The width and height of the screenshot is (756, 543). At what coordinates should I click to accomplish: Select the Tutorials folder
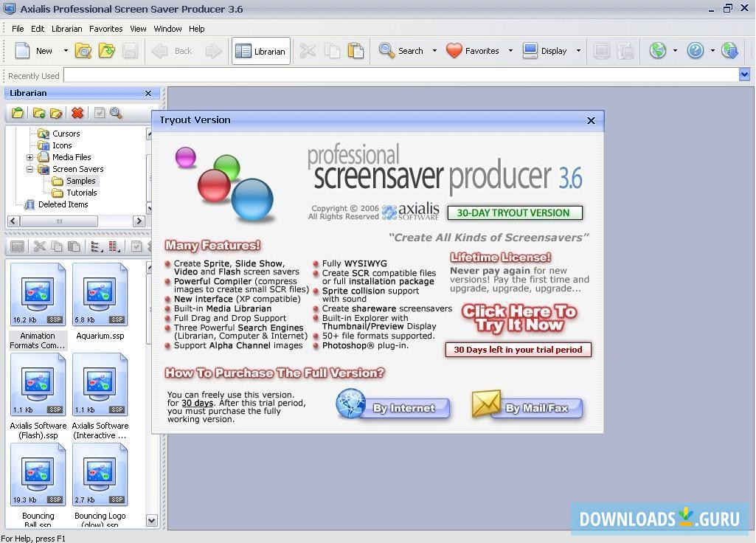81,193
